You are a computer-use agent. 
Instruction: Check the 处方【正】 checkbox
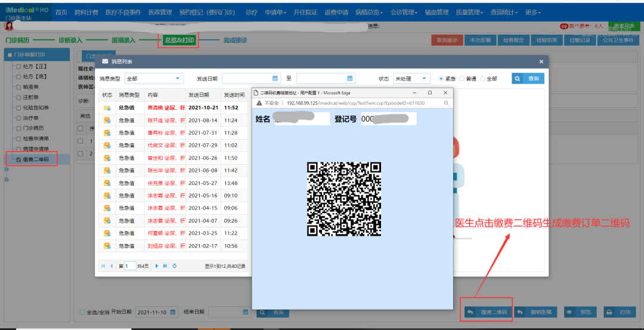pos(18,66)
